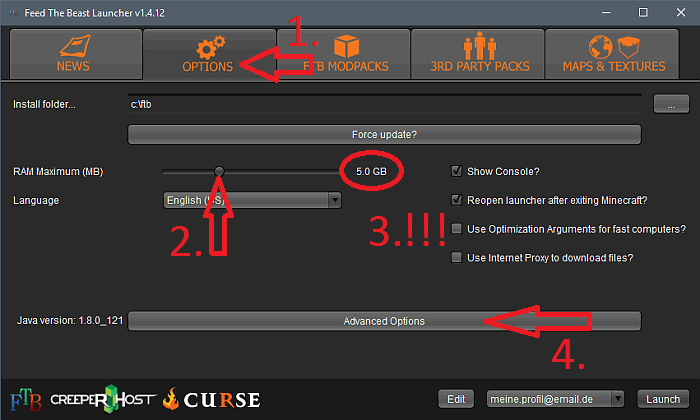This screenshot has width=700, height=420.
Task: Open Advanced Options
Action: (x=384, y=321)
